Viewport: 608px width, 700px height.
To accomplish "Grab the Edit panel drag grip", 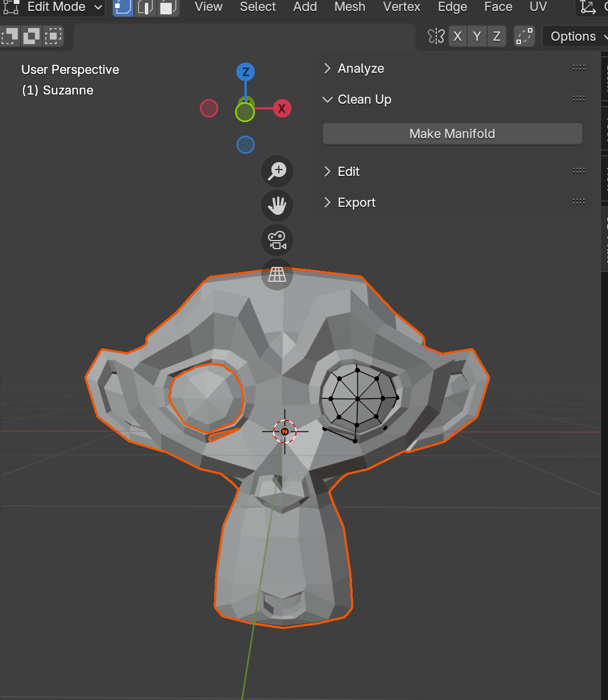I will click(x=579, y=171).
